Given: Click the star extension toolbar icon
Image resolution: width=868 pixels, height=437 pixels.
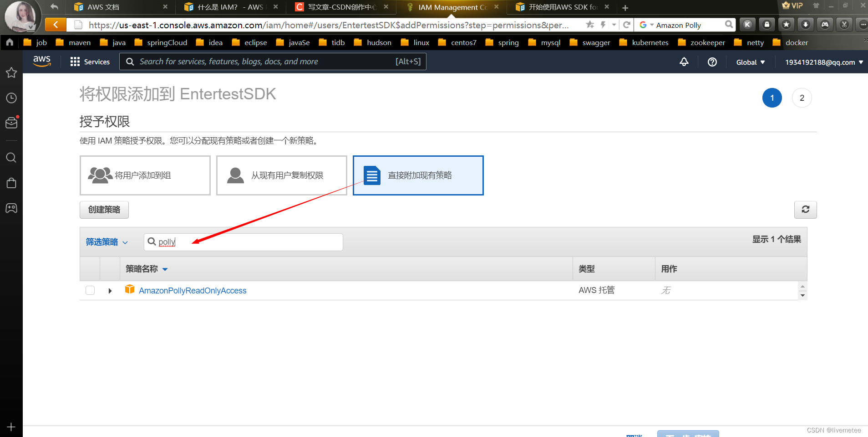Looking at the screenshot, I should tap(786, 25).
